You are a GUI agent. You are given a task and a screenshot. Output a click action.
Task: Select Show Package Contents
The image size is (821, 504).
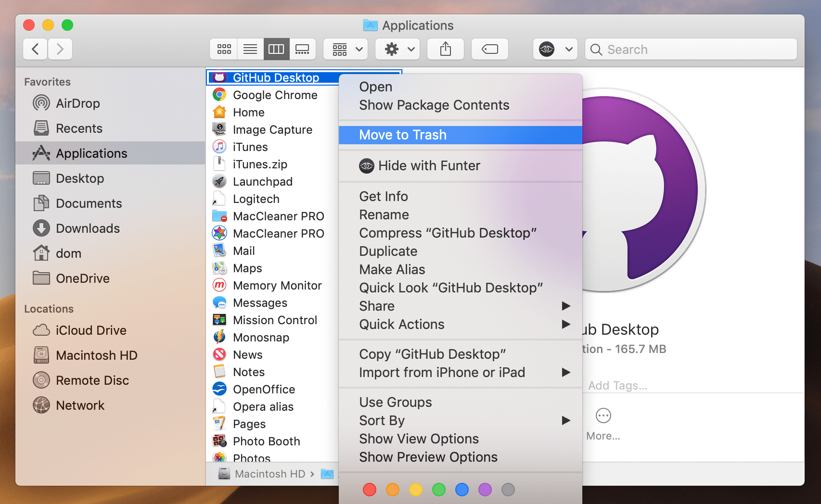coord(434,105)
